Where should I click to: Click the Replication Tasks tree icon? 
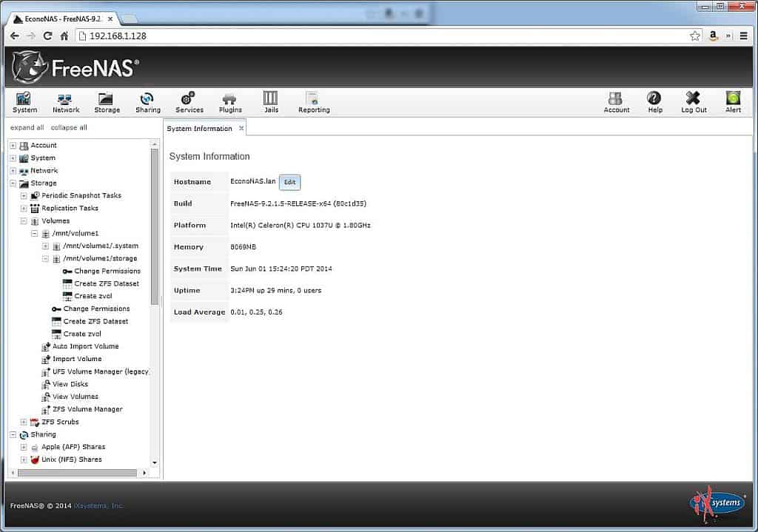[35, 208]
